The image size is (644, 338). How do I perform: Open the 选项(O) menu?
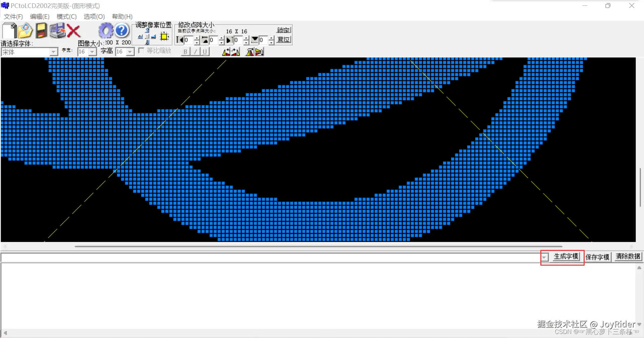coord(94,16)
